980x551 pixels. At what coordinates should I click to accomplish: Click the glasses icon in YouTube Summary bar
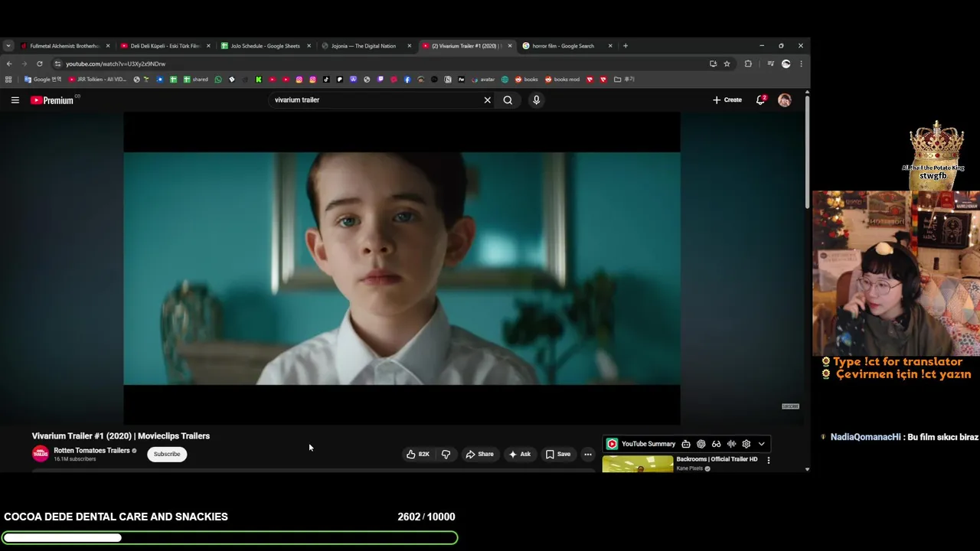[x=716, y=444]
